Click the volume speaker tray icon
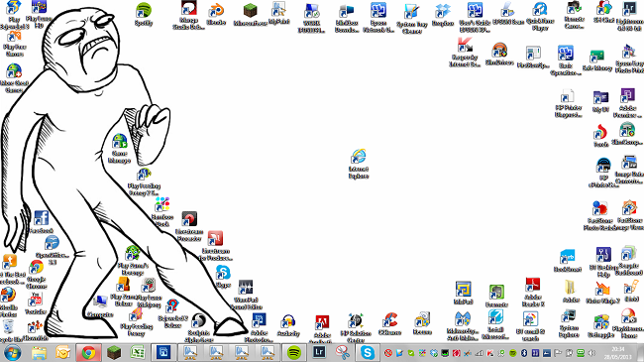 591,353
